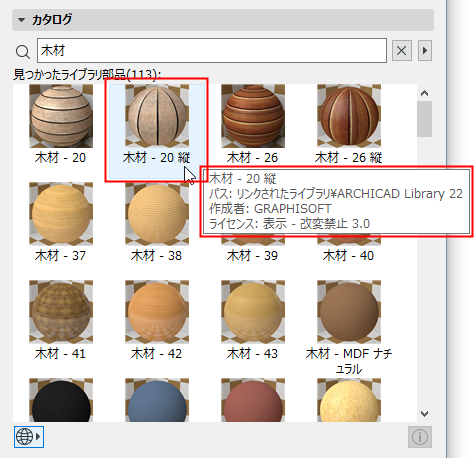The image size is (474, 458).
Task: Select the 木材 - 37 surface thumbnail
Action: click(61, 214)
